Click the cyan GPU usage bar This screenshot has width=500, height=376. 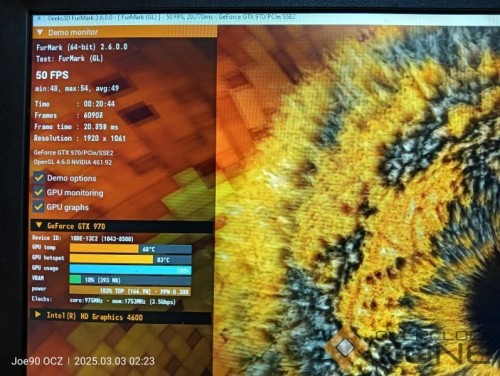tap(131, 269)
